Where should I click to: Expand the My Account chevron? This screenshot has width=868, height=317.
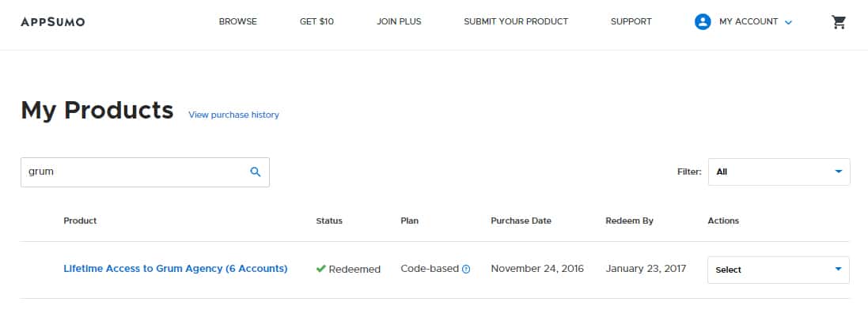[x=789, y=23]
